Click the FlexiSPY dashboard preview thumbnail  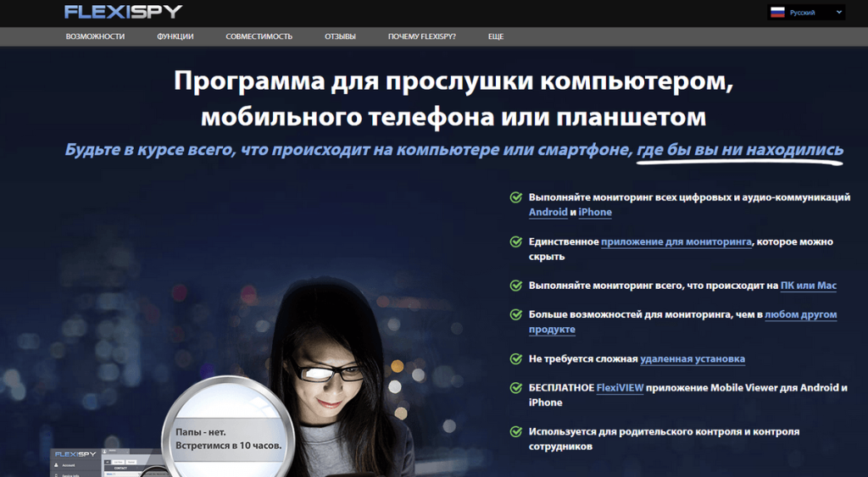click(x=105, y=463)
